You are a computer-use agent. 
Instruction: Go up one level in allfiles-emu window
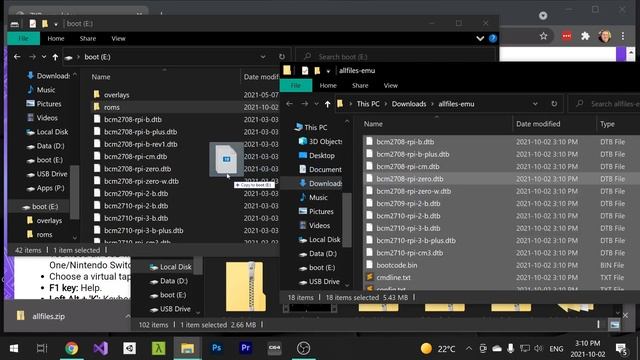tap(327, 104)
